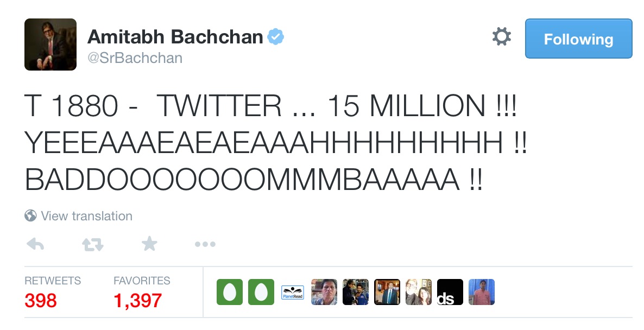Viewport: 644px width, 330px height.
Task: Click the @SrBachchan handle
Action: point(135,58)
